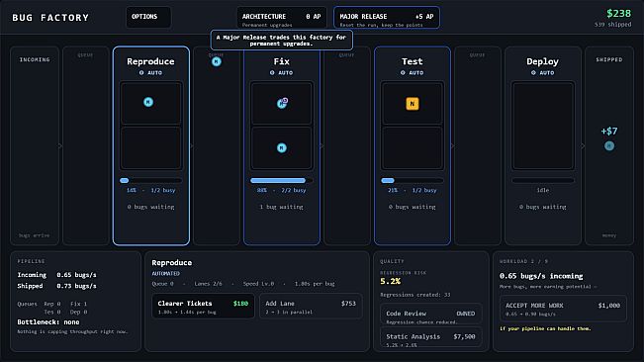Click the 5.2% regression risk value
This screenshot has height=362, width=644.
390,282
